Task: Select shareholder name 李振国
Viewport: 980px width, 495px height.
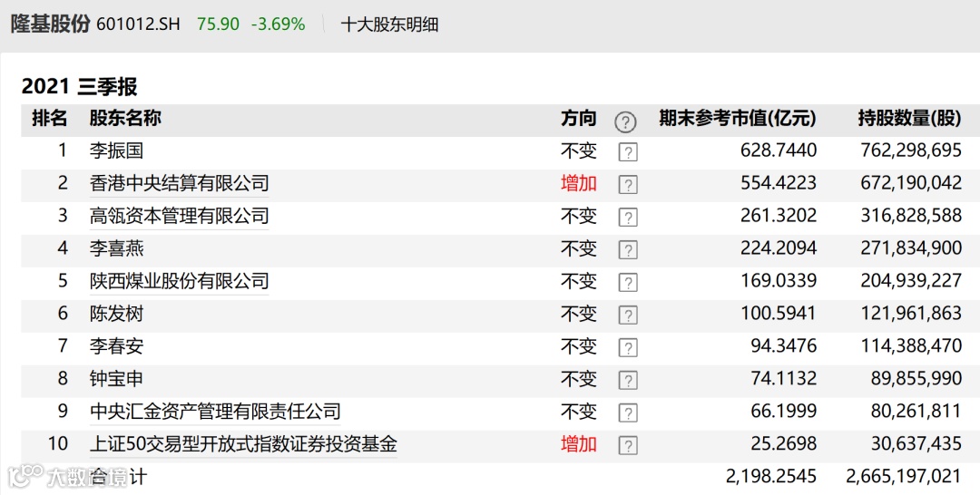Action: (x=116, y=150)
